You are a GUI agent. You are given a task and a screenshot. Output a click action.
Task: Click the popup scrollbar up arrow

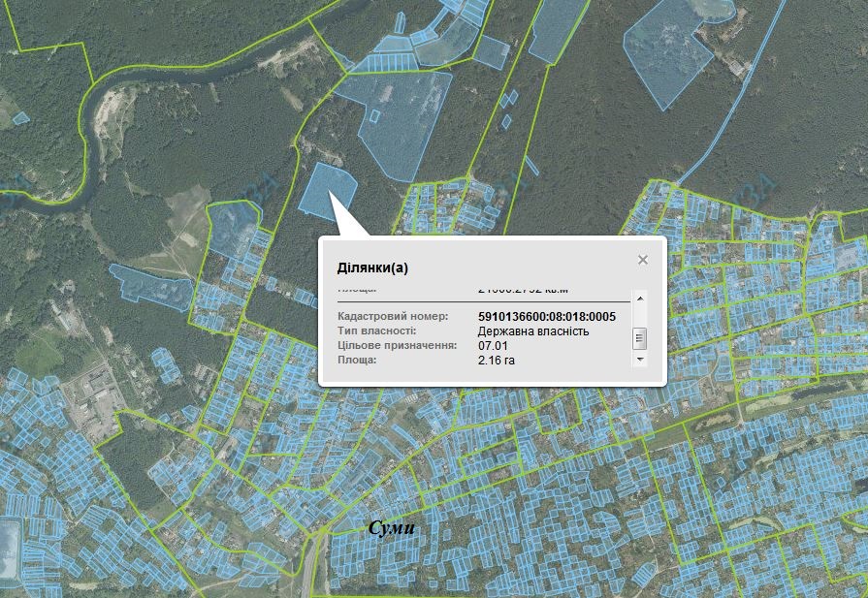coord(639,298)
